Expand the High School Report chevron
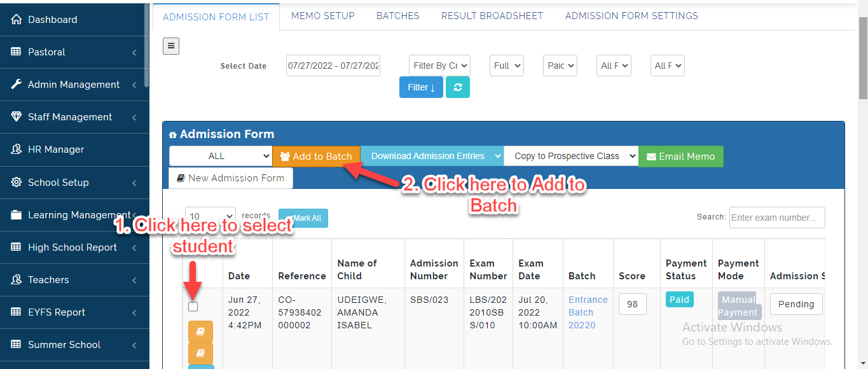The height and width of the screenshot is (369, 868). point(134,247)
